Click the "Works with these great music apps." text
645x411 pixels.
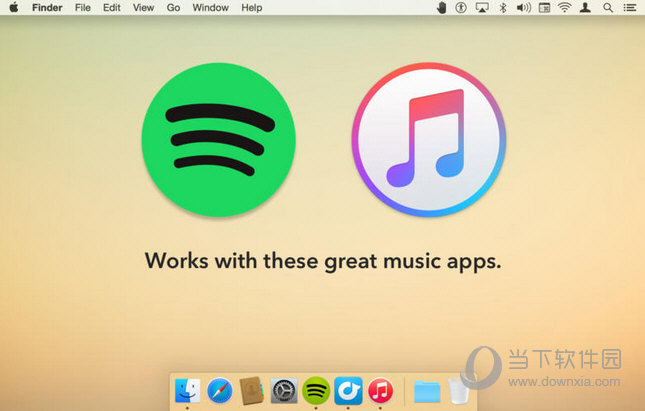coord(323,262)
